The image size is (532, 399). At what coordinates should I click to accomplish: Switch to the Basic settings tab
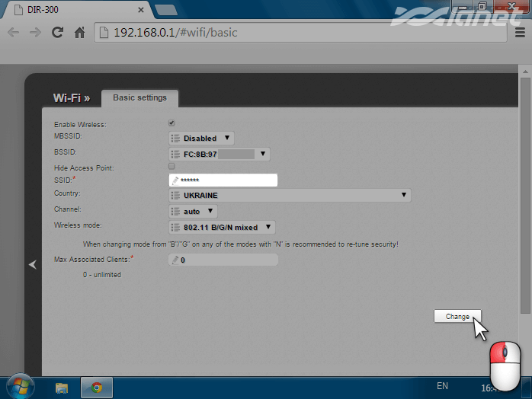pos(139,98)
